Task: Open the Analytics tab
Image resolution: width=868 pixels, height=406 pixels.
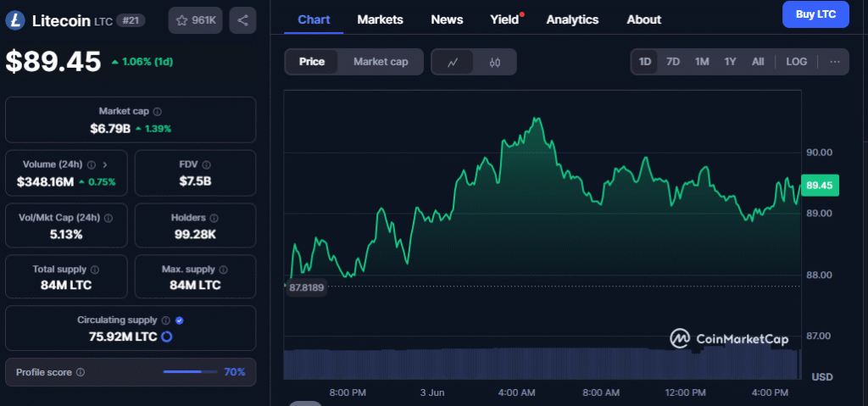Action: click(572, 20)
